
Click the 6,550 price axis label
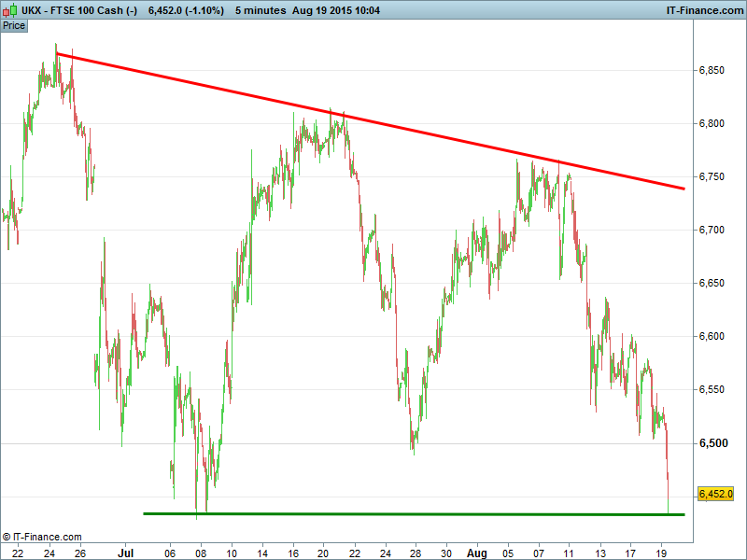point(712,389)
